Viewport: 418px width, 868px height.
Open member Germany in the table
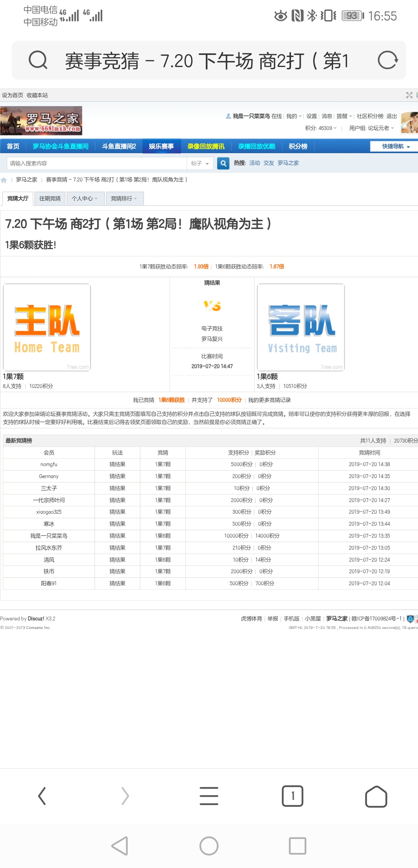49,477
